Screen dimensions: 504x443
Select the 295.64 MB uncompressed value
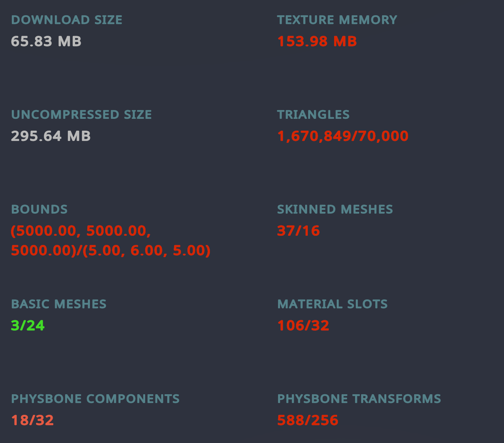pyautogui.click(x=51, y=136)
